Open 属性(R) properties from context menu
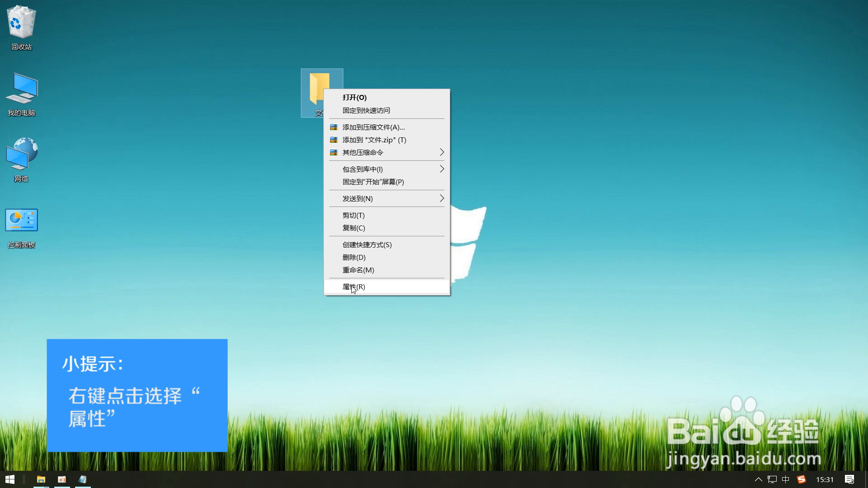Screen dimensions: 868x488 coord(387,287)
